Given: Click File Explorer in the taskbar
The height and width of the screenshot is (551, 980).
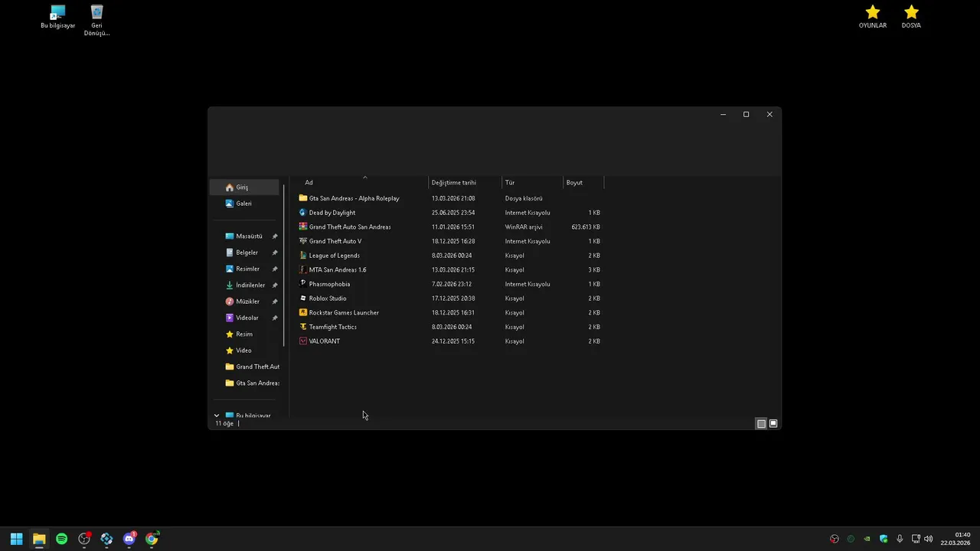Looking at the screenshot, I should [x=39, y=539].
